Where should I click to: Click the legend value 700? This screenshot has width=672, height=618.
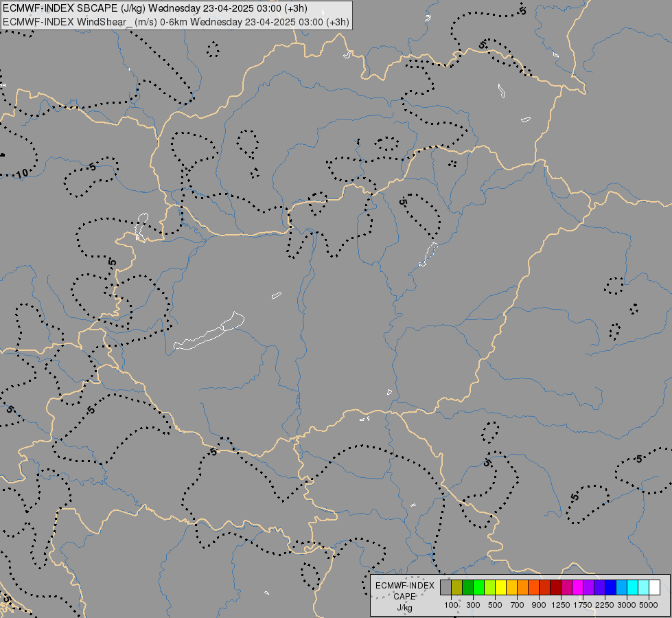(518, 605)
